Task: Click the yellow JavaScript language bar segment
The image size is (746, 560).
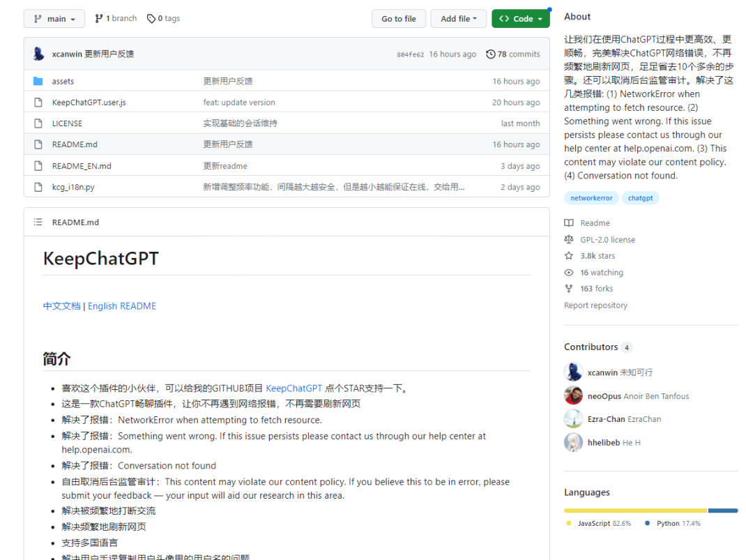Action: [636, 510]
